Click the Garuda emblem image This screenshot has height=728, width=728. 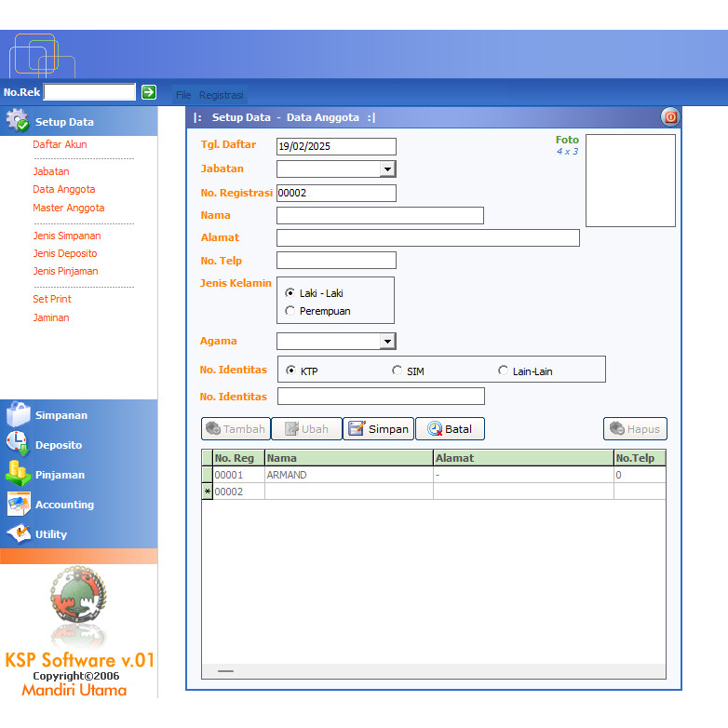[x=78, y=594]
